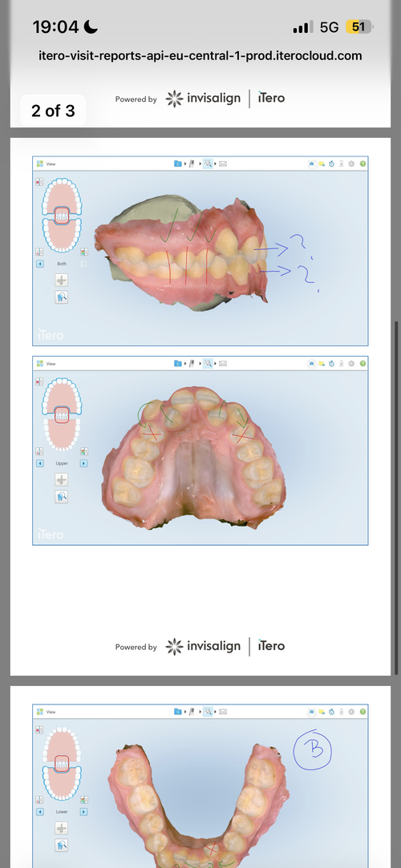Click the scissors trim tool under Upper label
This screenshot has width=401, height=868.
tap(62, 479)
